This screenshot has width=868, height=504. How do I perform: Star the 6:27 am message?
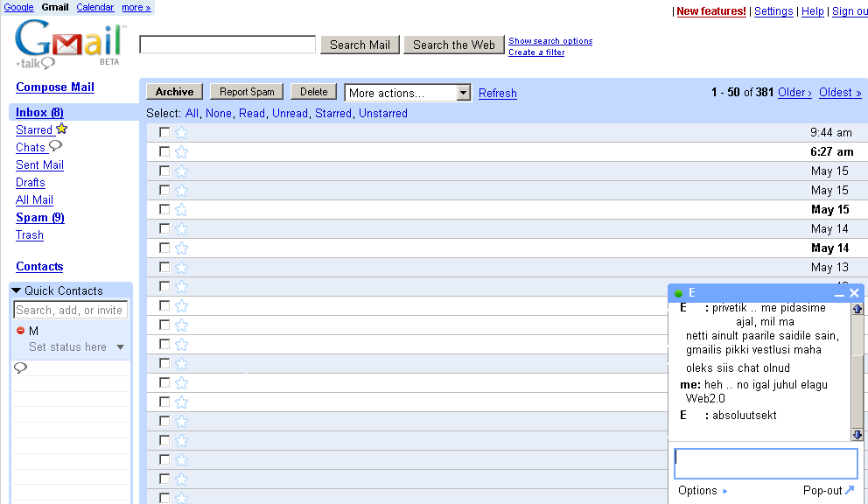(x=181, y=152)
